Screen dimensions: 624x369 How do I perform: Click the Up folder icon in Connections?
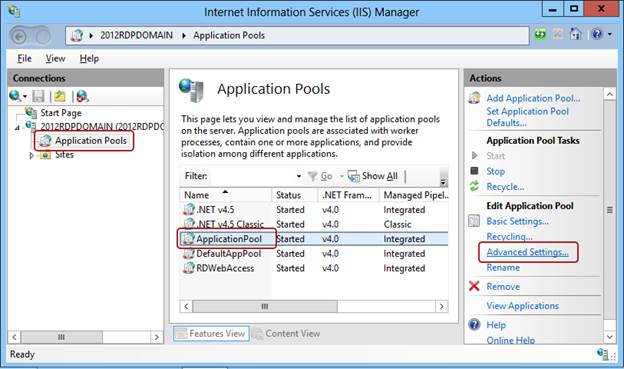point(60,96)
